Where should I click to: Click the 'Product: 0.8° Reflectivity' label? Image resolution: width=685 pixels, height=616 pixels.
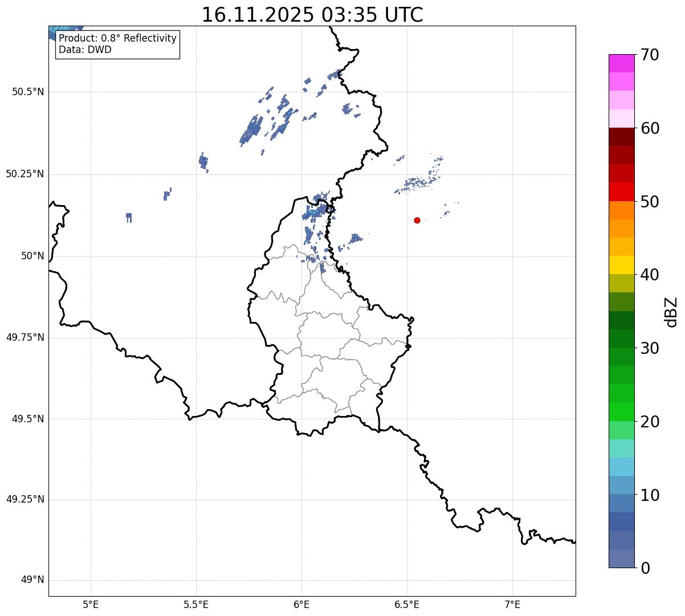click(x=118, y=38)
